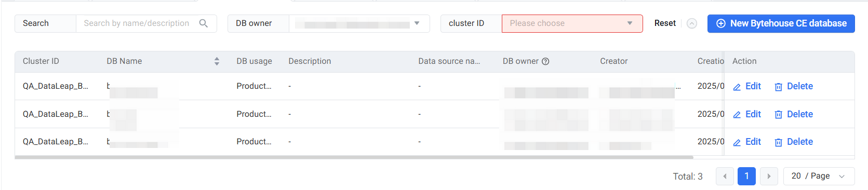Viewport: 868px width, 190px height.
Task: Click the DB Name sort arrows icon
Action: (x=217, y=61)
